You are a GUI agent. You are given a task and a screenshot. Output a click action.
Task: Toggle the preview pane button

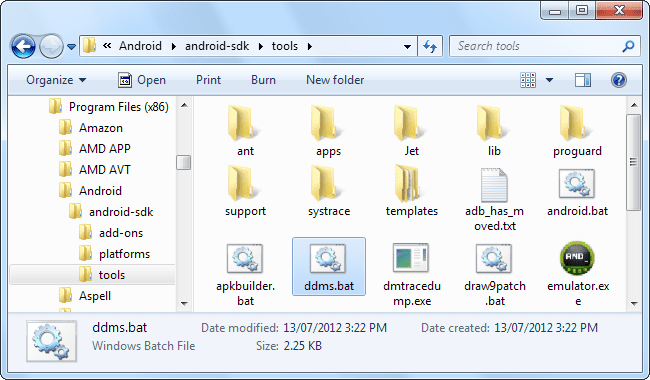pos(582,80)
